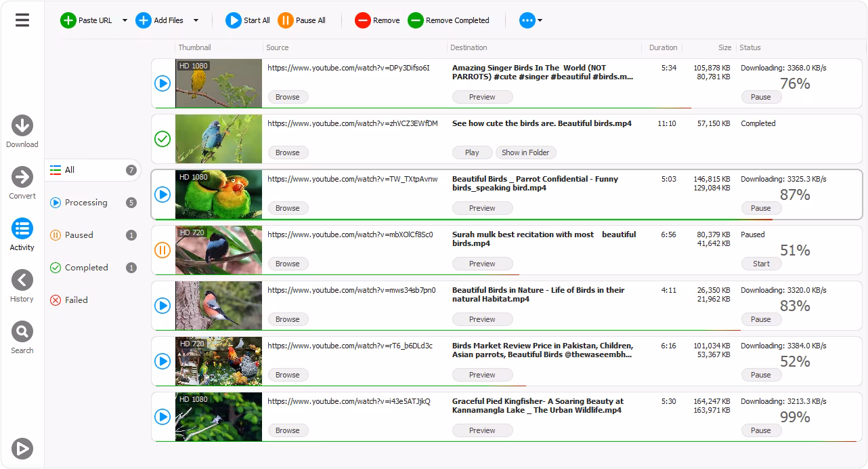Click the Pause All icon
The height and width of the screenshot is (469, 868).
(x=286, y=20)
